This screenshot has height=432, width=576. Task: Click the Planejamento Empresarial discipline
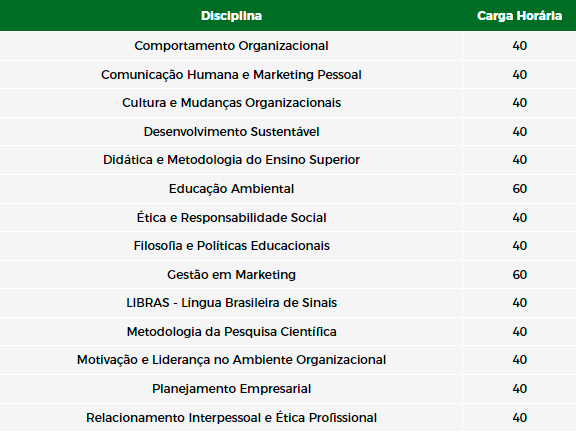pyautogui.click(x=231, y=389)
